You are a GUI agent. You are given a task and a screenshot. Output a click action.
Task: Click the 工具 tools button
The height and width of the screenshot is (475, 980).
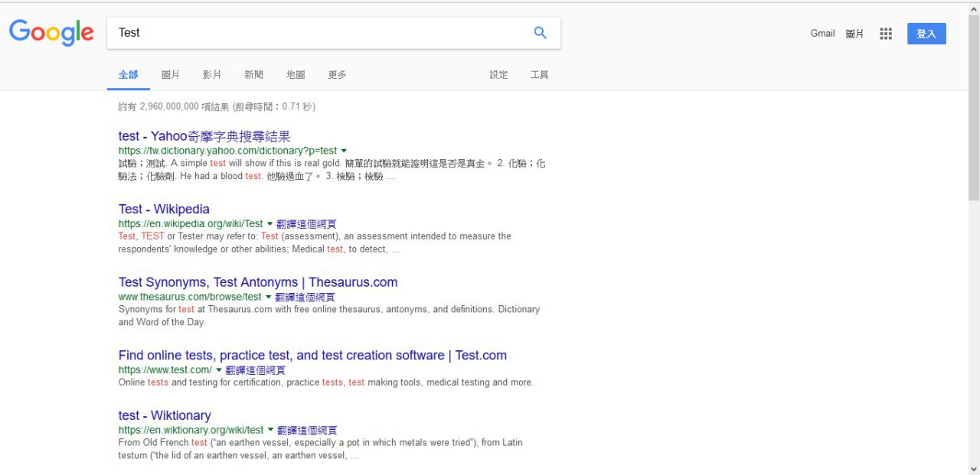(539, 75)
